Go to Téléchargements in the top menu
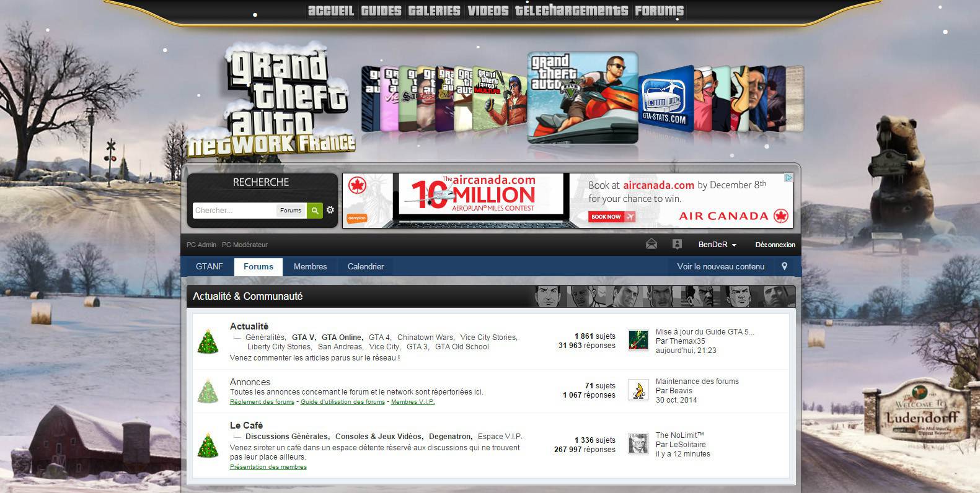The width and height of the screenshot is (980, 493). coord(571,11)
